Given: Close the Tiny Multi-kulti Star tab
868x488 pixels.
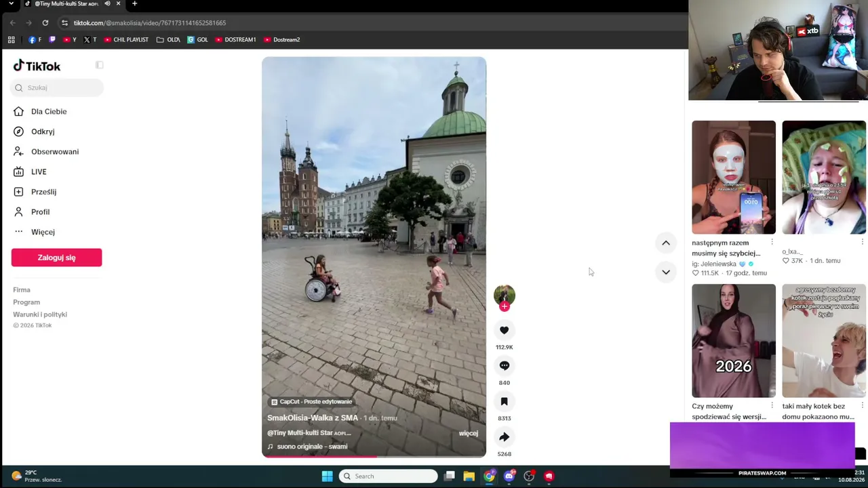Looking at the screenshot, I should point(118,4).
